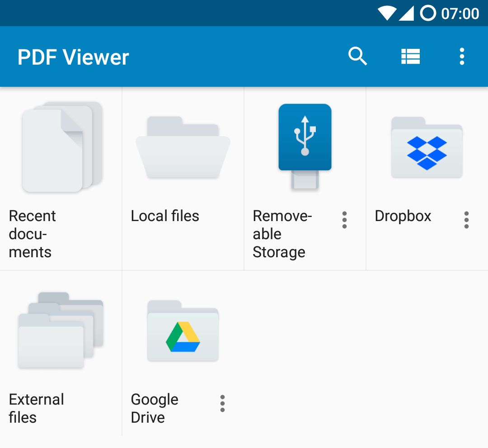Image resolution: width=488 pixels, height=448 pixels.
Task: Click the "Recent documents" text label
Action: click(x=33, y=234)
